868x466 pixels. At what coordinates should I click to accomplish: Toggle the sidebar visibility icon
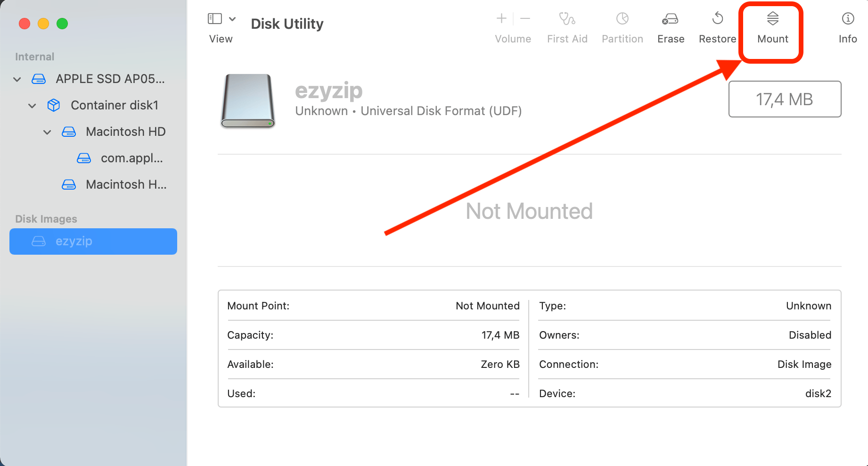214,18
